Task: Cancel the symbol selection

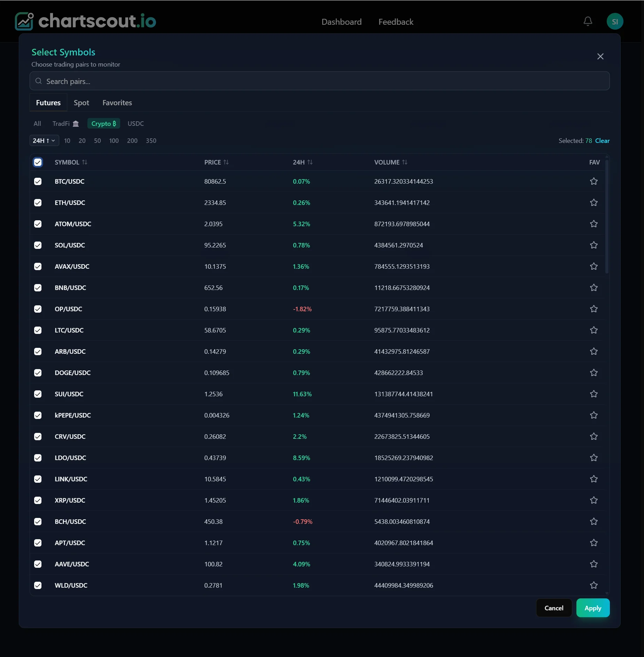Action: (x=554, y=608)
